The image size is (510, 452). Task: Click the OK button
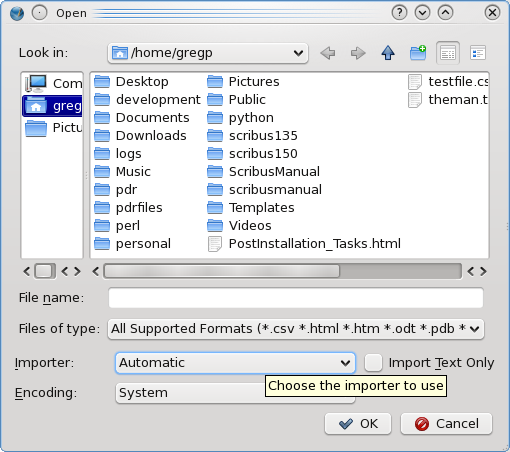click(358, 424)
